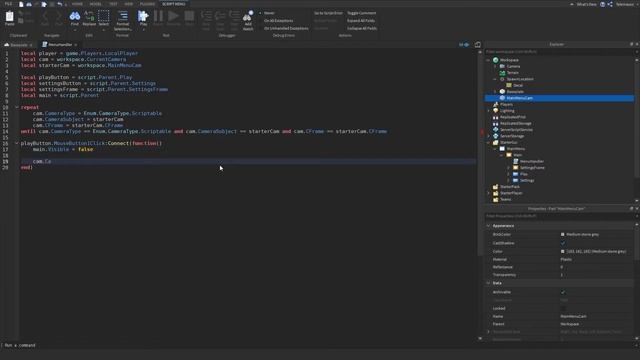
Task: Close the MenuHandler script tab
Action: [x=76, y=45]
